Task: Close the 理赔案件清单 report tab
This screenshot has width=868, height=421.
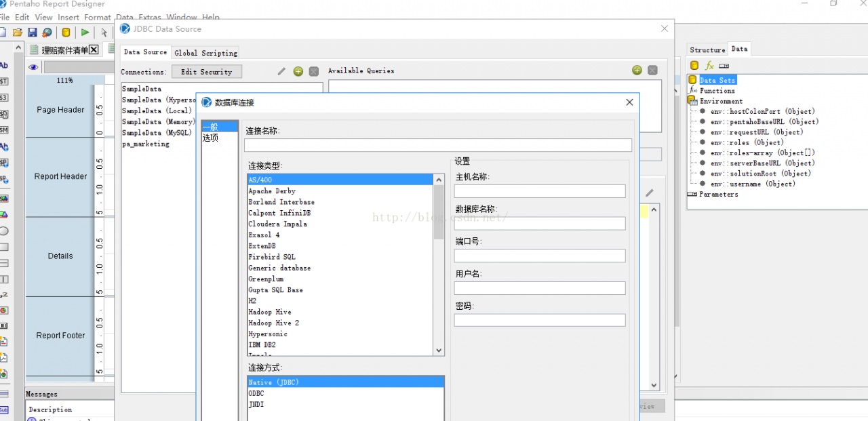Action: coord(94,49)
